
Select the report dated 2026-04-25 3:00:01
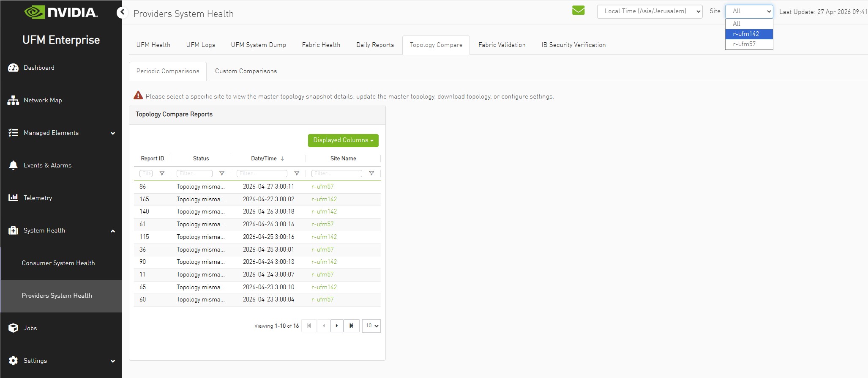pyautogui.click(x=257, y=249)
